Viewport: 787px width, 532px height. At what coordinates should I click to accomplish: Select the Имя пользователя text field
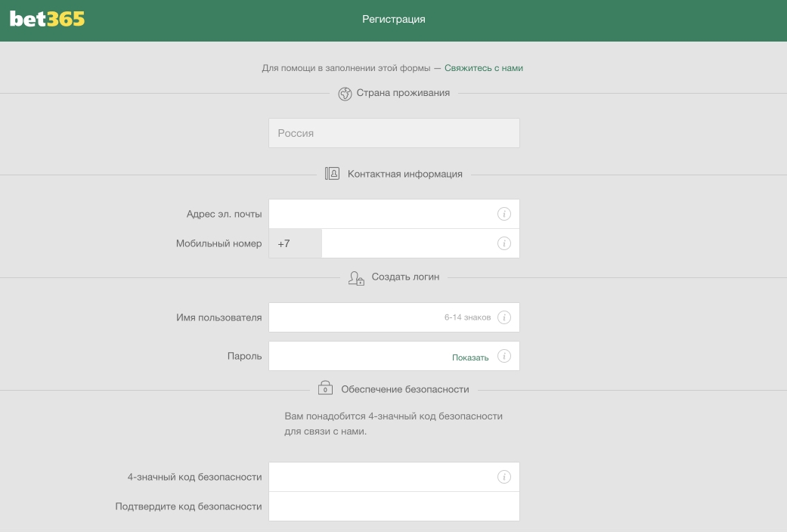(x=355, y=317)
